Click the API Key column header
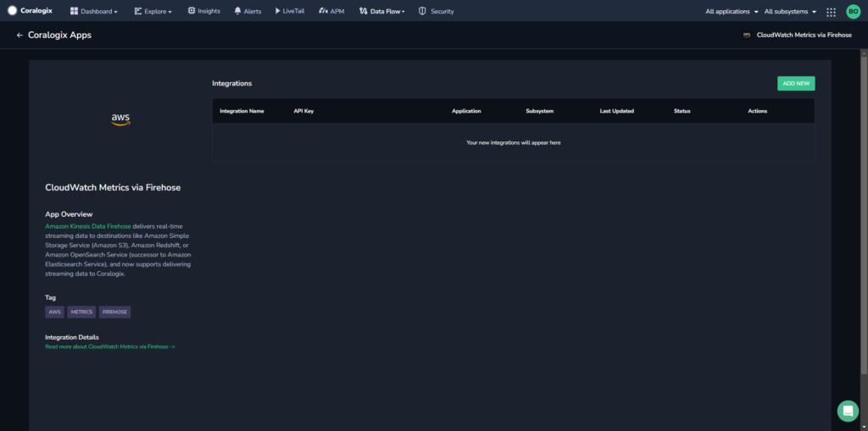 pyautogui.click(x=304, y=111)
